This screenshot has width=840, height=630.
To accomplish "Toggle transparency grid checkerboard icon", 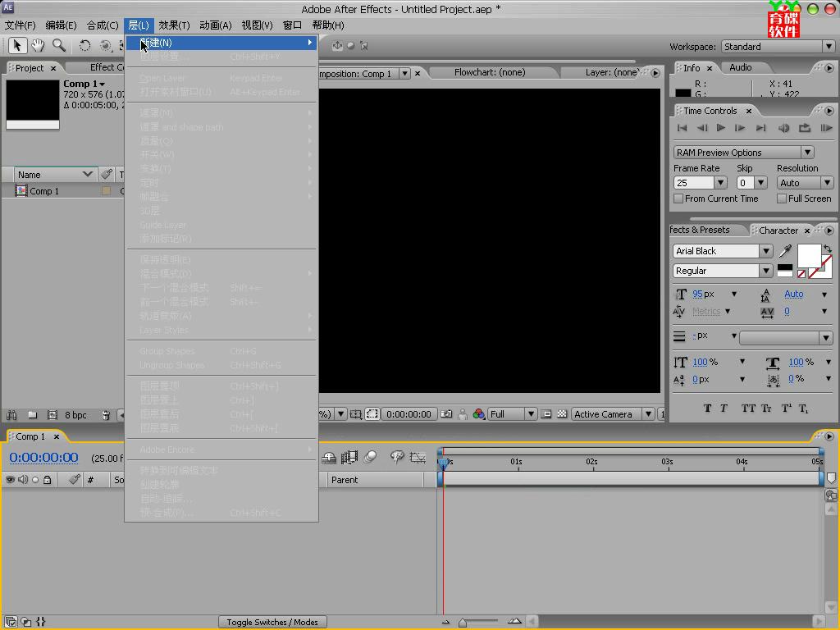I will coord(562,414).
